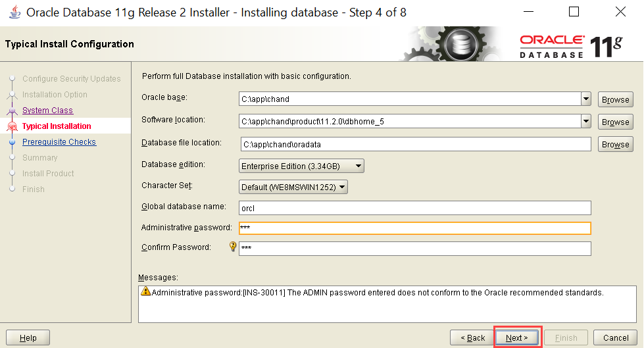644x348 pixels.
Task: Minimize the installer window
Action: coord(529,12)
